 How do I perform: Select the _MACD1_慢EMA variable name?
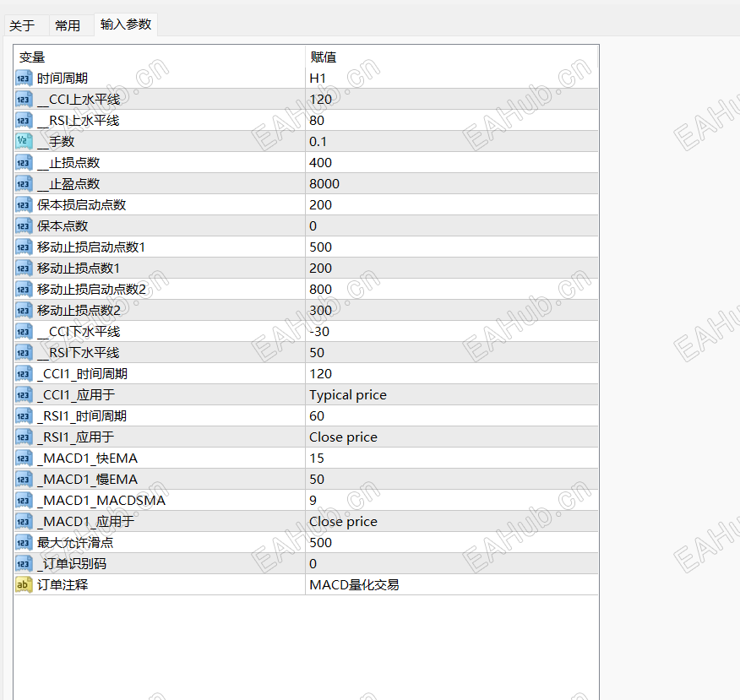[x=88, y=480]
